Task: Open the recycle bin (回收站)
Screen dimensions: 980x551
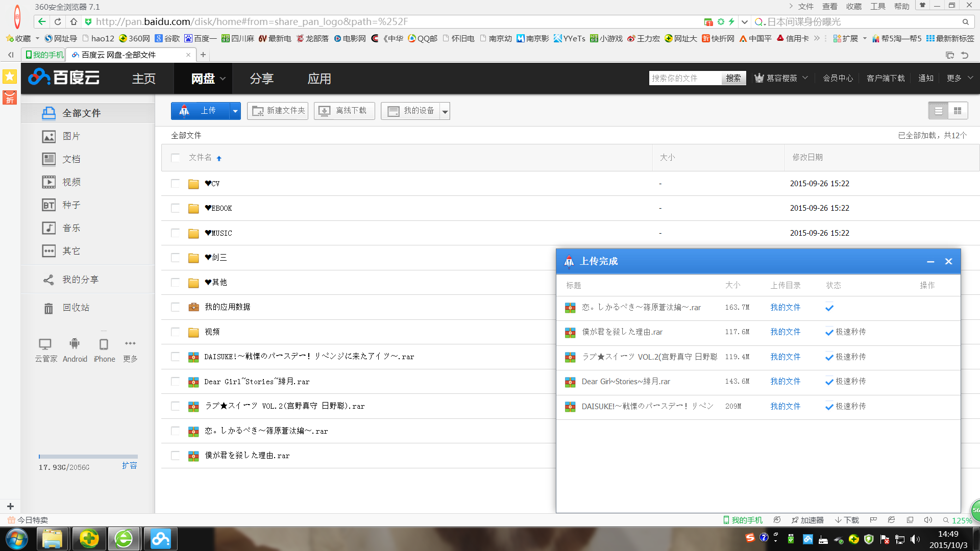Action: tap(75, 308)
